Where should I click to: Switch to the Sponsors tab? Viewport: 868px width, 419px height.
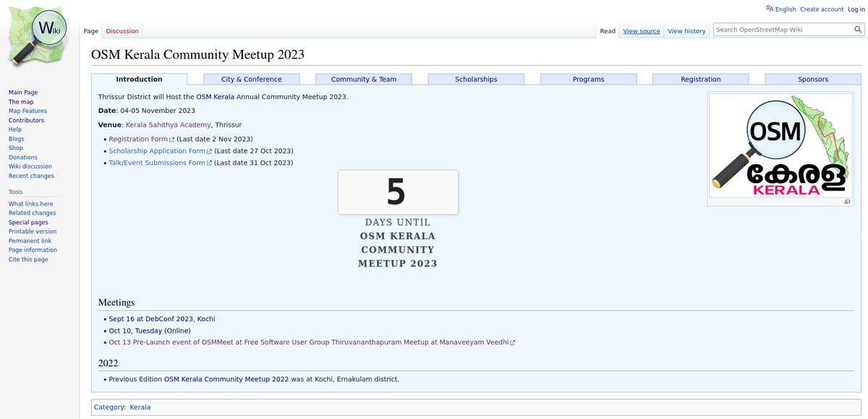(813, 79)
